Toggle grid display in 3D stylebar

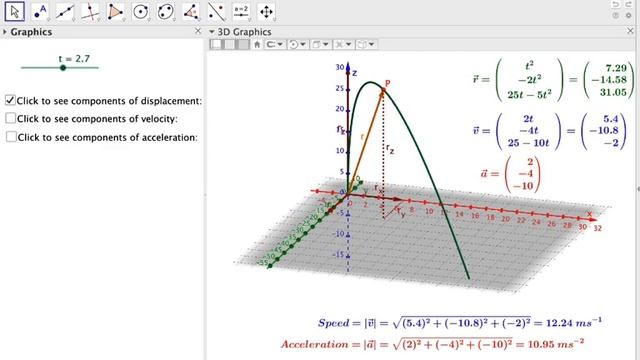[x=230, y=44]
